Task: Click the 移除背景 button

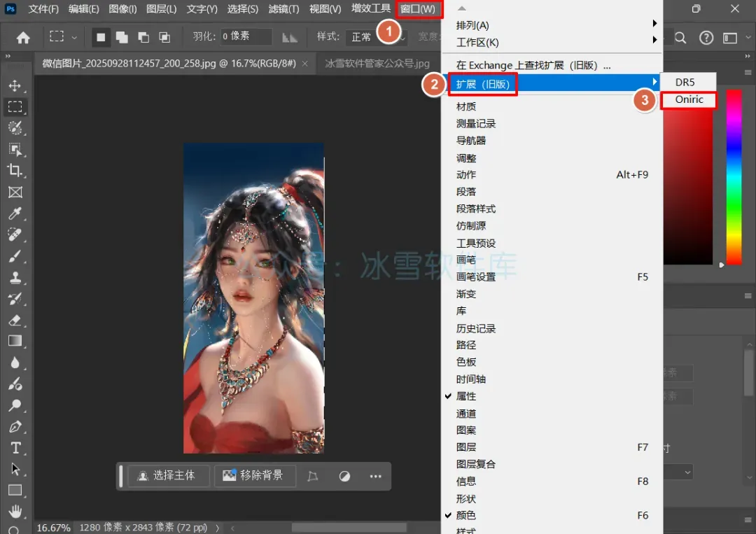Action: pyautogui.click(x=255, y=476)
